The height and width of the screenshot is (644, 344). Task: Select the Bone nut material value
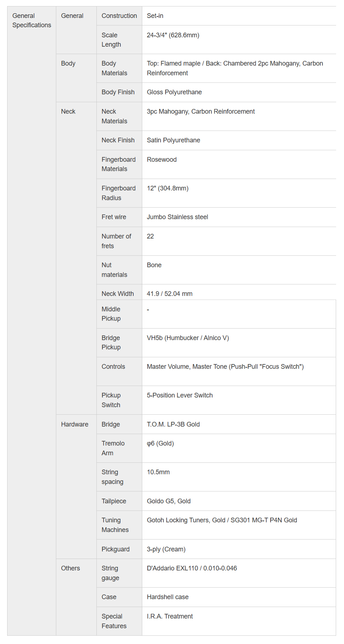[x=154, y=265]
